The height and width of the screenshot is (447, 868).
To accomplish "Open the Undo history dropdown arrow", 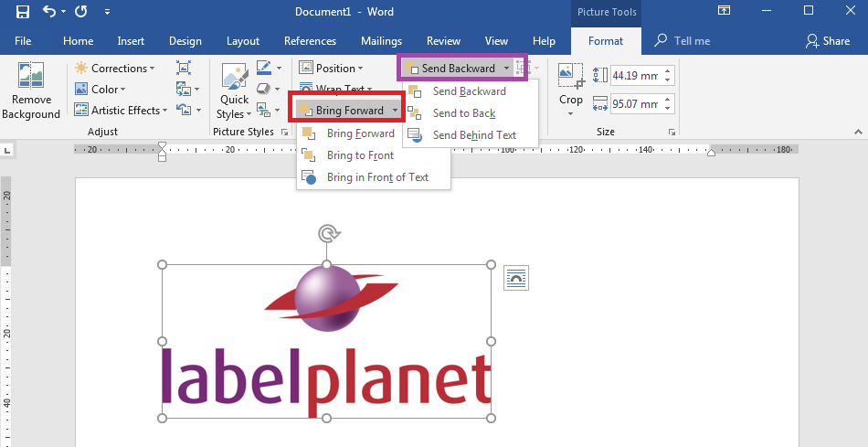I will (x=63, y=12).
